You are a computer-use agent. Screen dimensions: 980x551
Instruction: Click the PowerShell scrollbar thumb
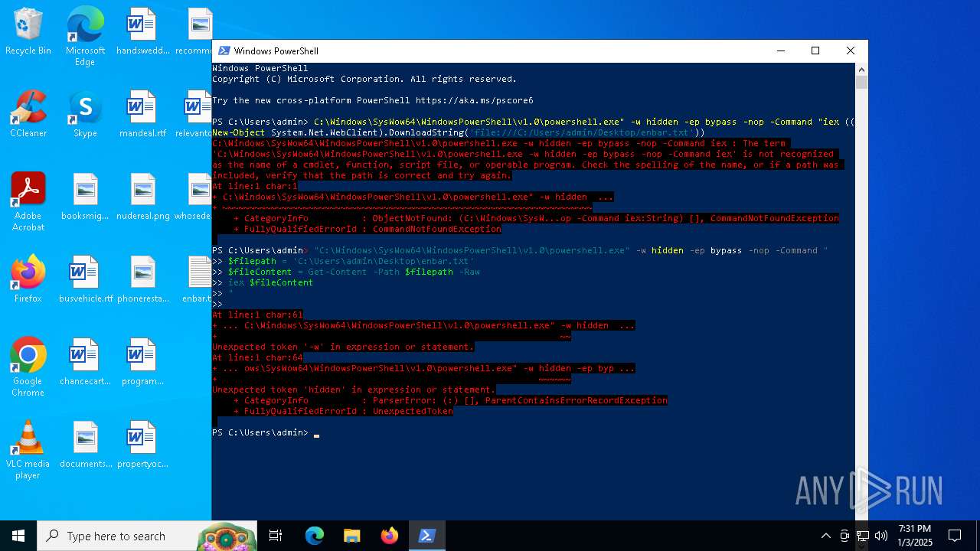[861, 82]
